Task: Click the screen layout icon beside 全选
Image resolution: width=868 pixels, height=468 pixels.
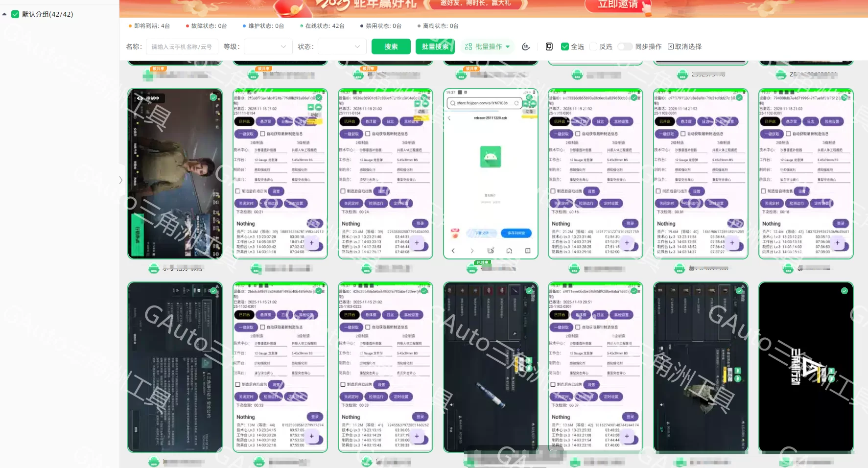Action: pos(549,47)
